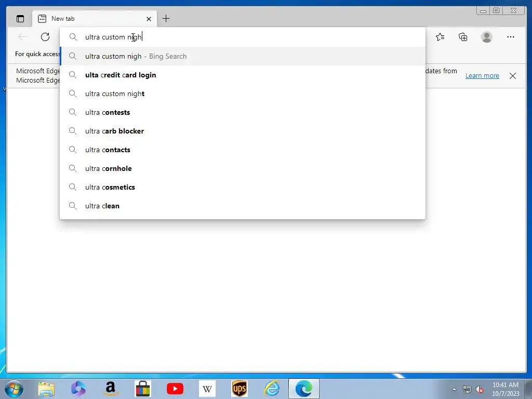Open Amazon from the taskbar
The height and width of the screenshot is (399, 532).
click(x=110, y=389)
